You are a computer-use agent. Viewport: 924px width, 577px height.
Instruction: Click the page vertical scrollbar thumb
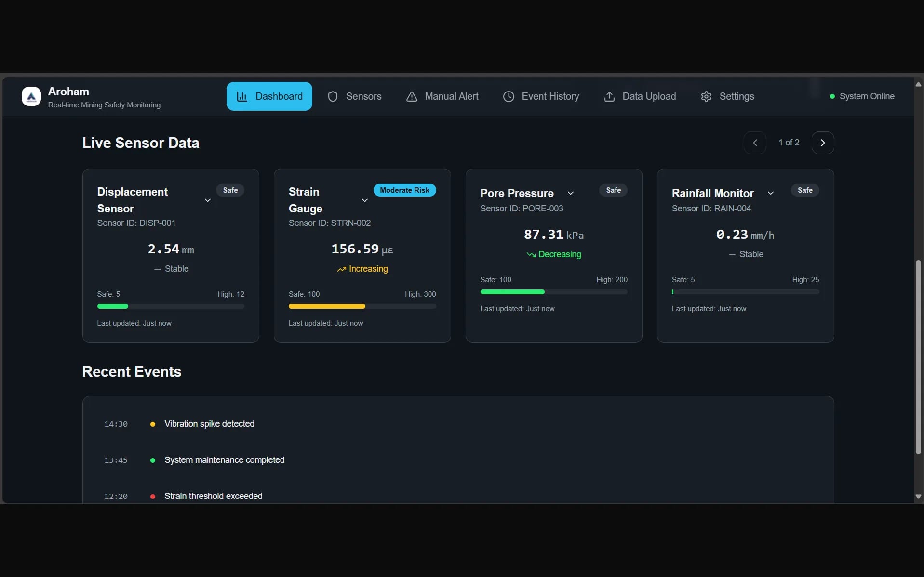point(918,357)
